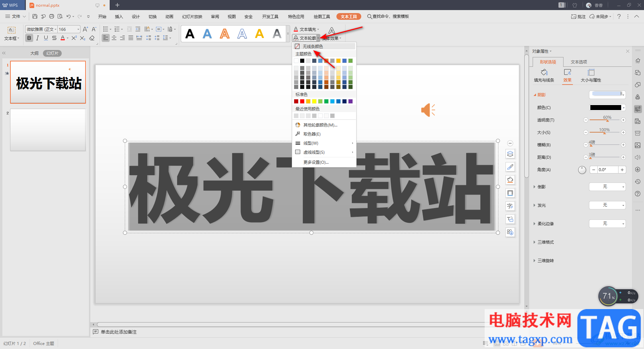
Task: Pick standard red color swatch
Action: pos(302,101)
